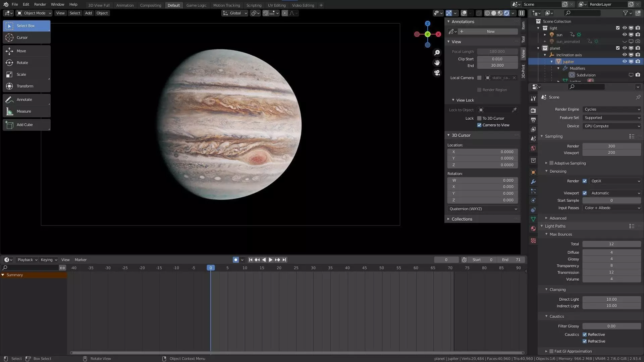Expand Advanced denoising section
The image size is (644, 362).
[557, 218]
